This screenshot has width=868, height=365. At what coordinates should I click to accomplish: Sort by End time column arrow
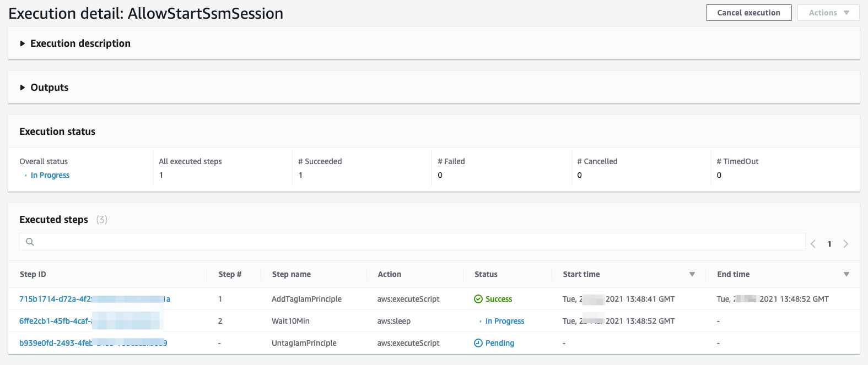846,274
